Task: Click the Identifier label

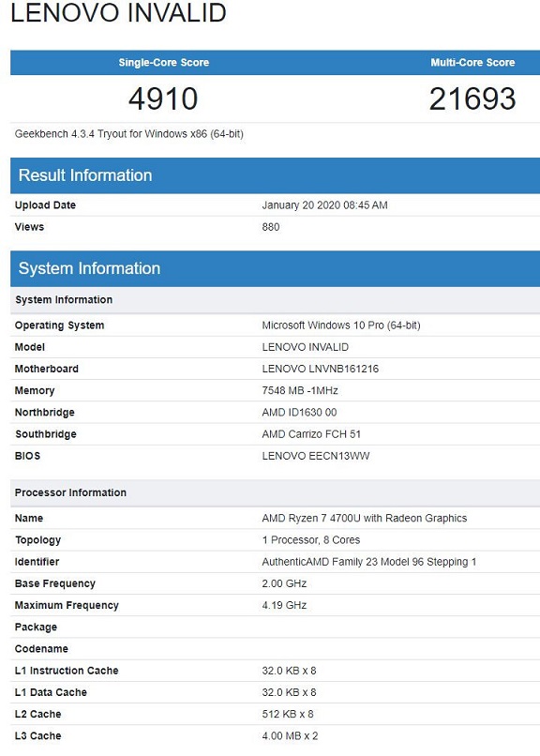Action: point(37,562)
